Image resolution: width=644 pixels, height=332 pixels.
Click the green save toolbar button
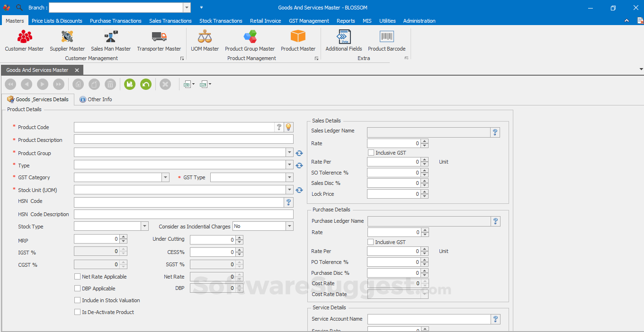130,84
